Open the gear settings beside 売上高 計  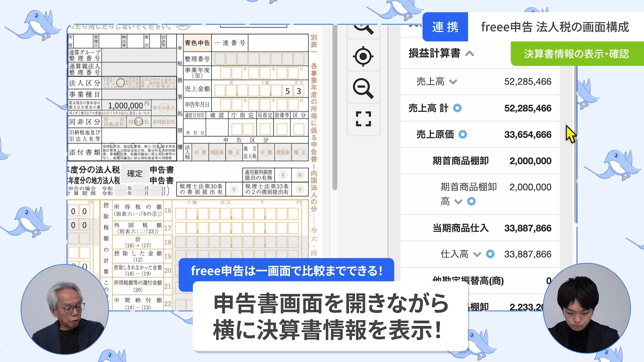457,108
